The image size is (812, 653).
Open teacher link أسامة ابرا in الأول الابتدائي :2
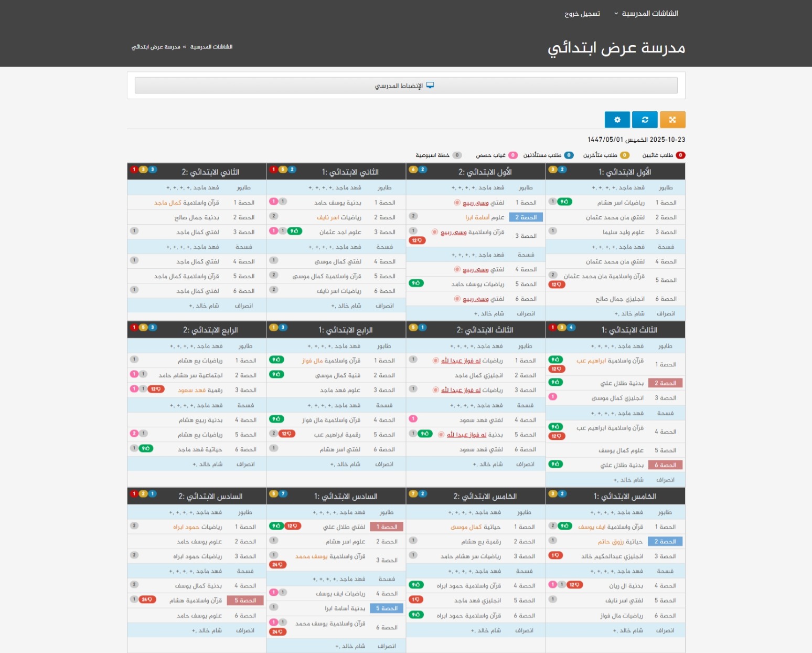click(477, 217)
